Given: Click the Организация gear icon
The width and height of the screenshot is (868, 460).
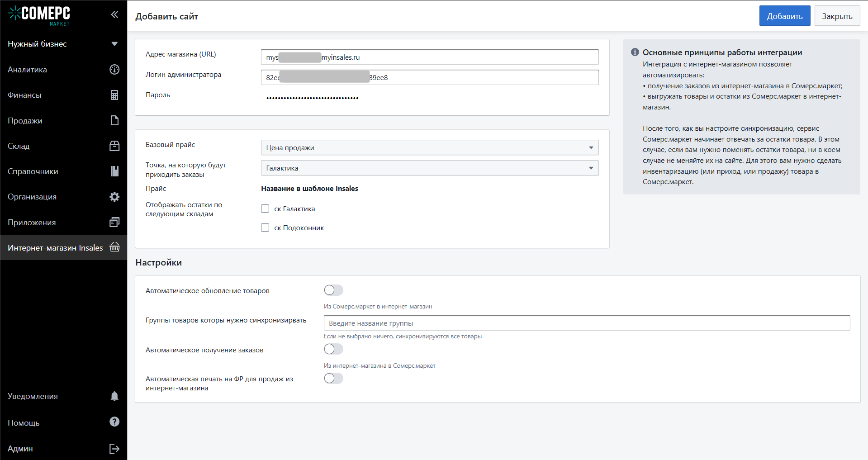Looking at the screenshot, I should click(x=114, y=197).
